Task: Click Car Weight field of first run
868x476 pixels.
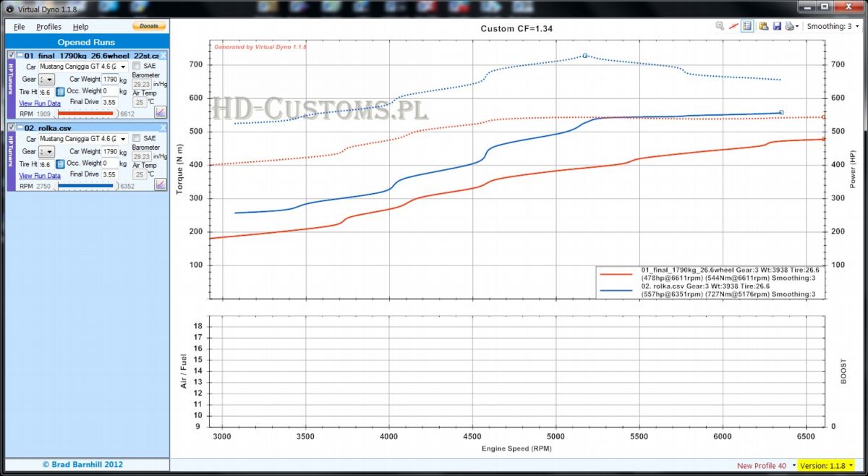Action: [110, 80]
